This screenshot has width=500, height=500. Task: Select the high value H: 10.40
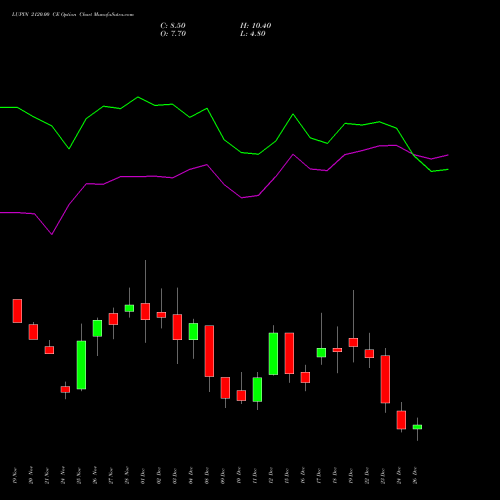pos(256,26)
